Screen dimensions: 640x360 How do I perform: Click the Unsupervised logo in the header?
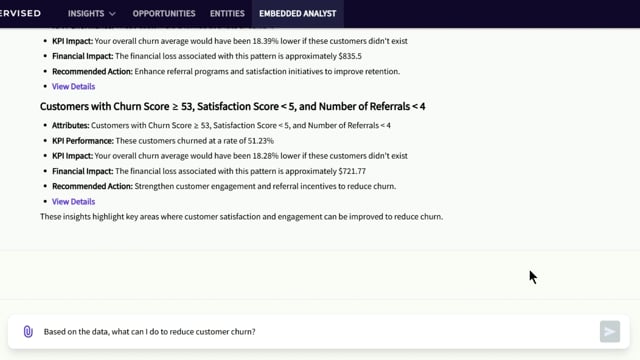click(x=20, y=13)
